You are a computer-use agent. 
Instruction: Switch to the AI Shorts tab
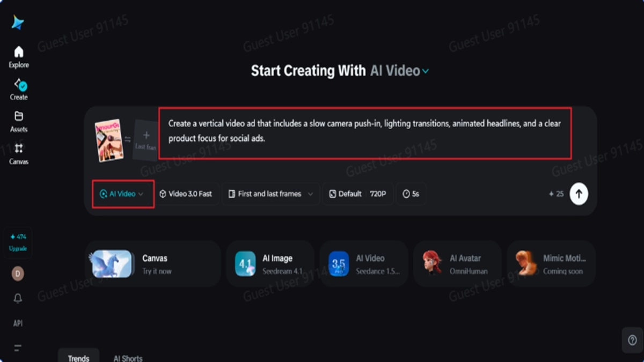click(128, 358)
